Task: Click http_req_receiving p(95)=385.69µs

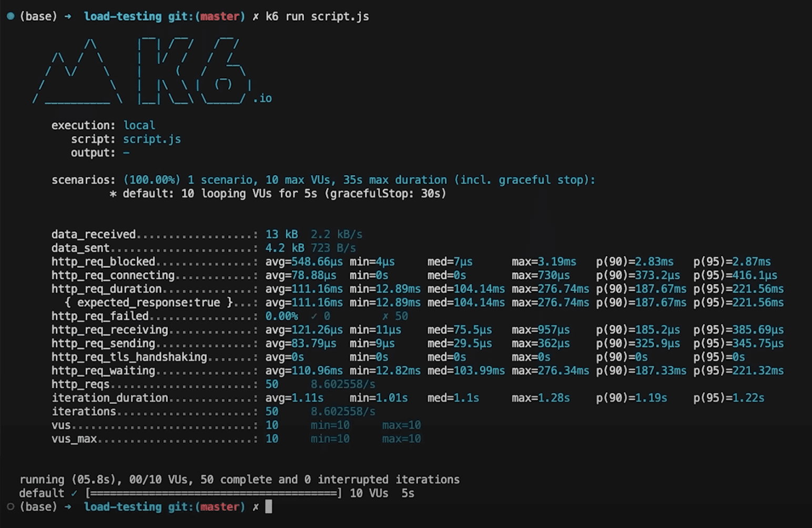Action: point(738,330)
